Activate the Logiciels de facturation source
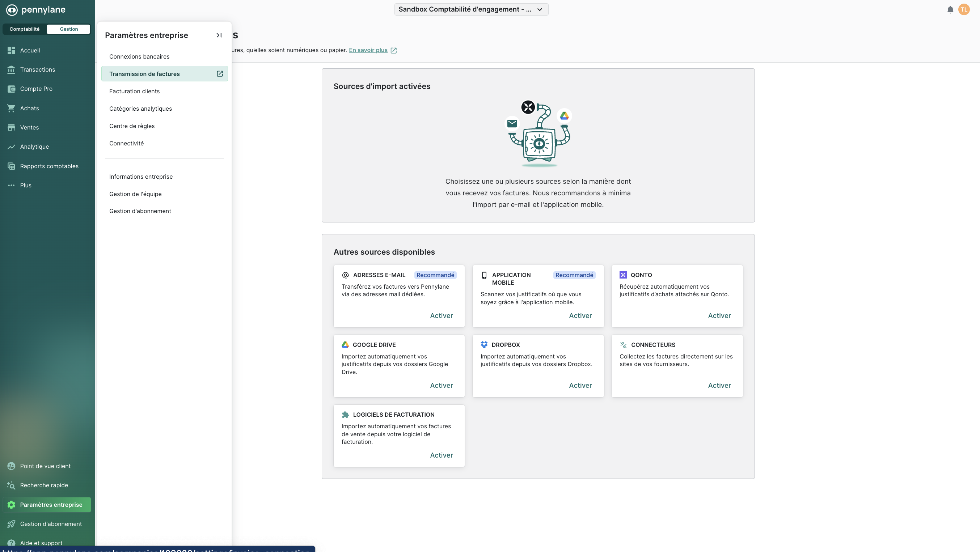 (x=441, y=455)
